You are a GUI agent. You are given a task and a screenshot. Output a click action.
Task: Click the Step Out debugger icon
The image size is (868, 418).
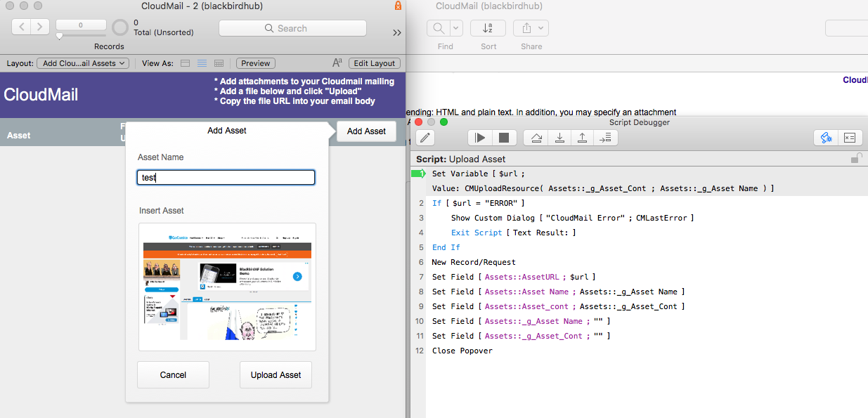point(583,138)
